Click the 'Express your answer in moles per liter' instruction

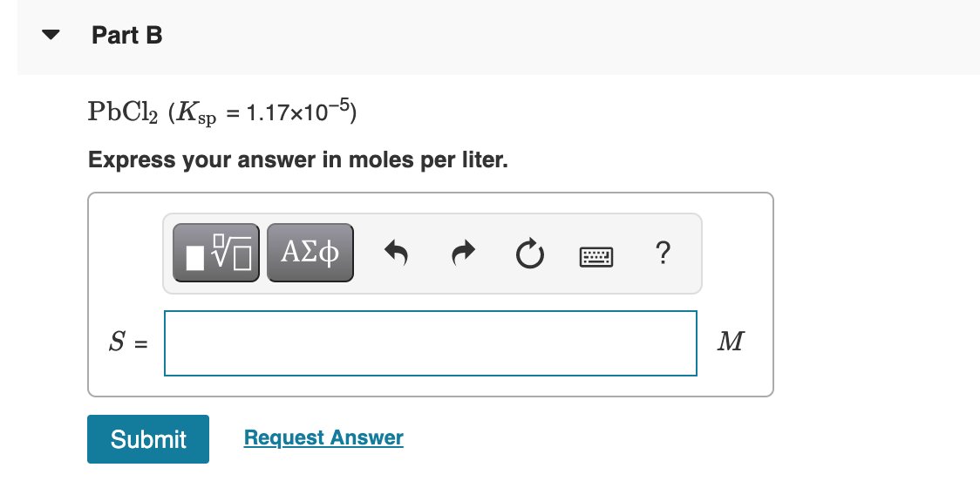(x=298, y=160)
